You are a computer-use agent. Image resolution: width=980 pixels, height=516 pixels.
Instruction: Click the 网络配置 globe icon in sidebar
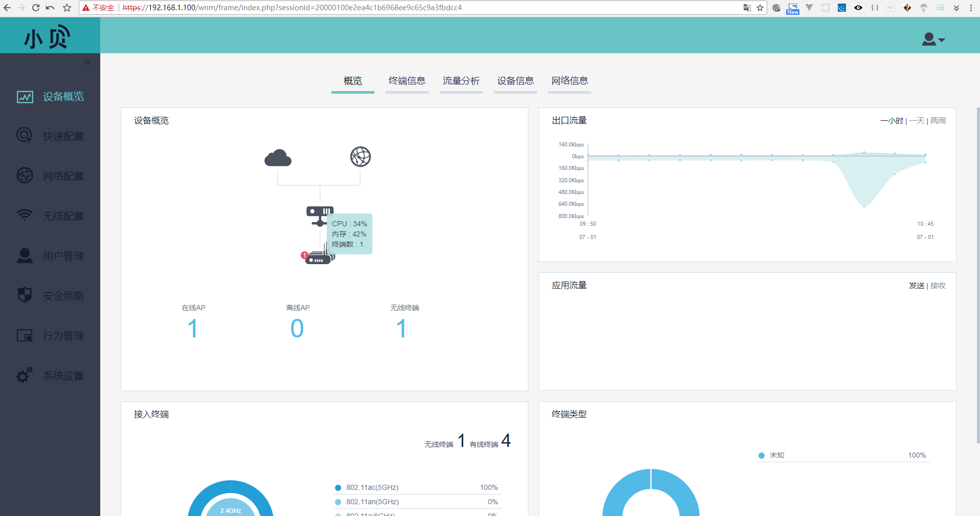point(25,175)
